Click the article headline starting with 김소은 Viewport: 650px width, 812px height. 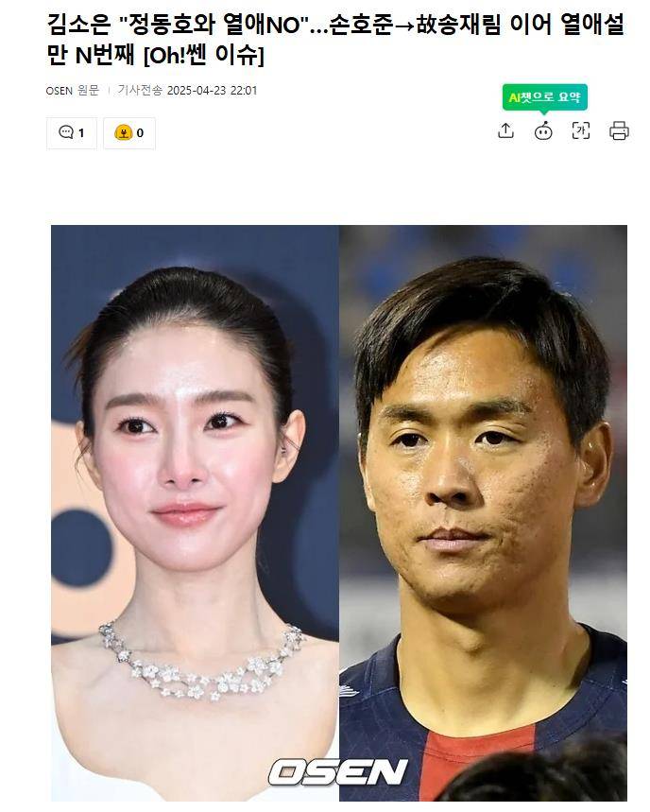pos(335,40)
